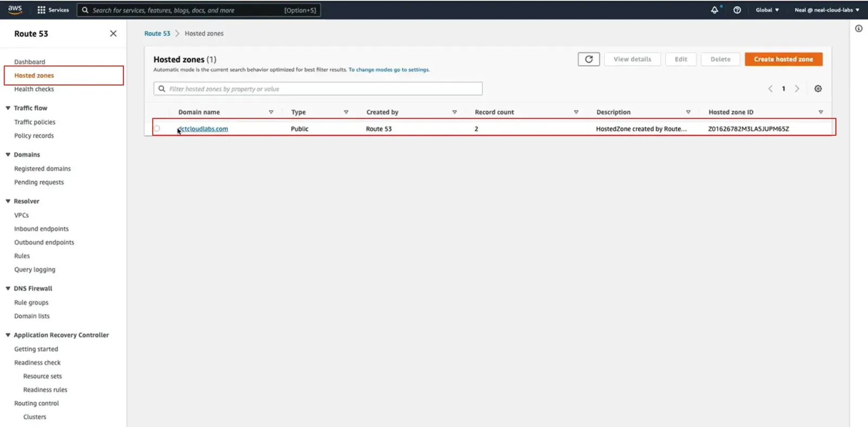Click the Create hosted zone button

coord(783,59)
